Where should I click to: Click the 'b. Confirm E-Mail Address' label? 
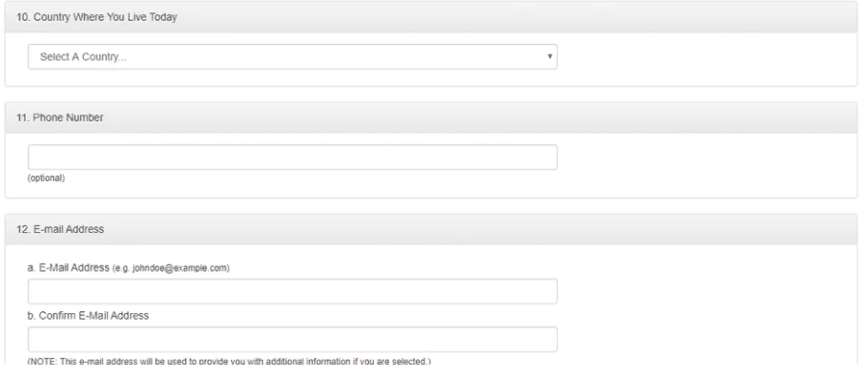coord(88,316)
